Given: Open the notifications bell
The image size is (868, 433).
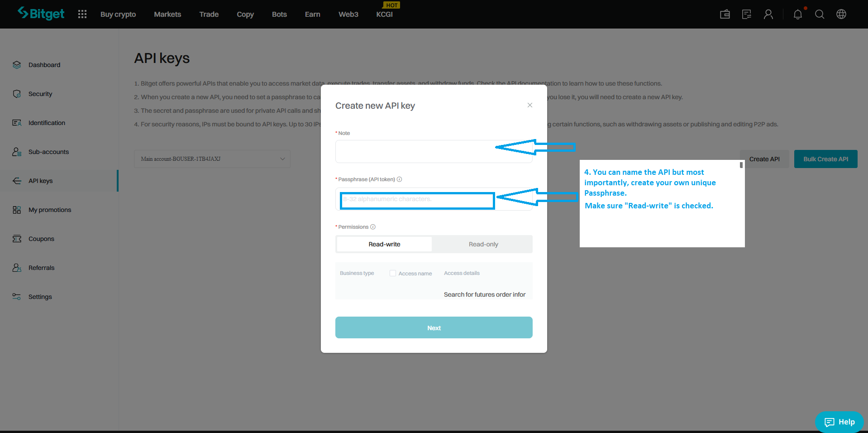Looking at the screenshot, I should point(798,14).
